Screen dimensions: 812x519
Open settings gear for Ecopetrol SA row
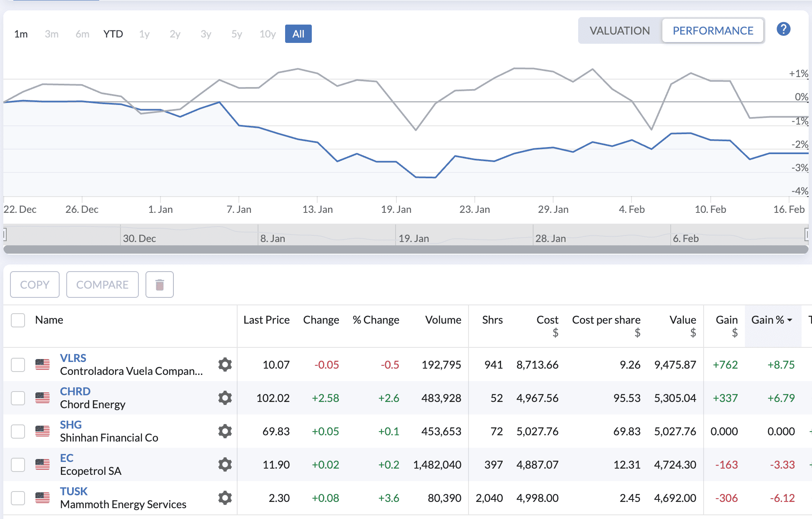tap(225, 464)
